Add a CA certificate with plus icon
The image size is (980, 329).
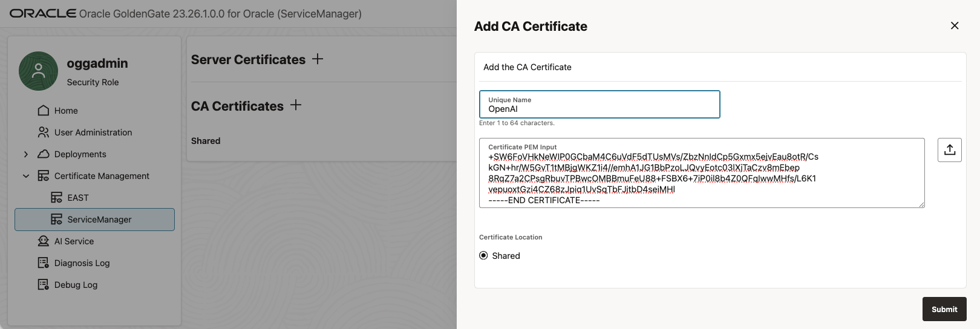click(x=296, y=105)
